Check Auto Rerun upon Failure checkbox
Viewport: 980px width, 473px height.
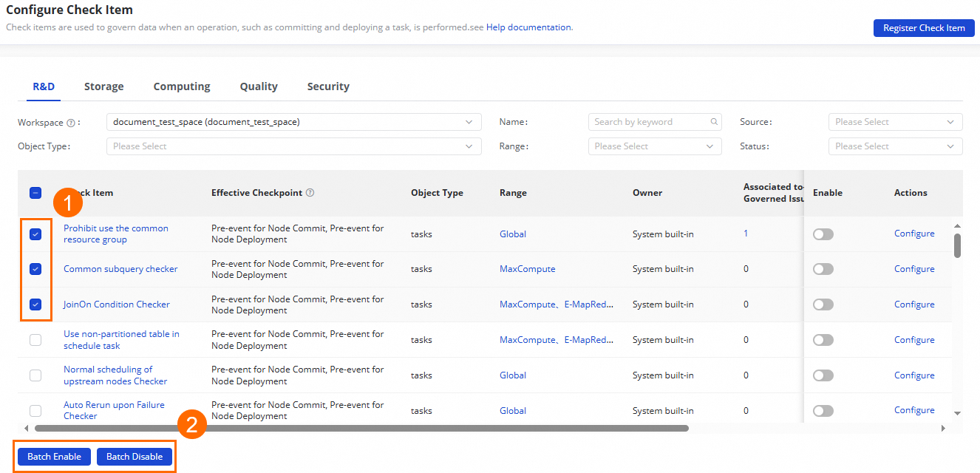[x=35, y=411]
